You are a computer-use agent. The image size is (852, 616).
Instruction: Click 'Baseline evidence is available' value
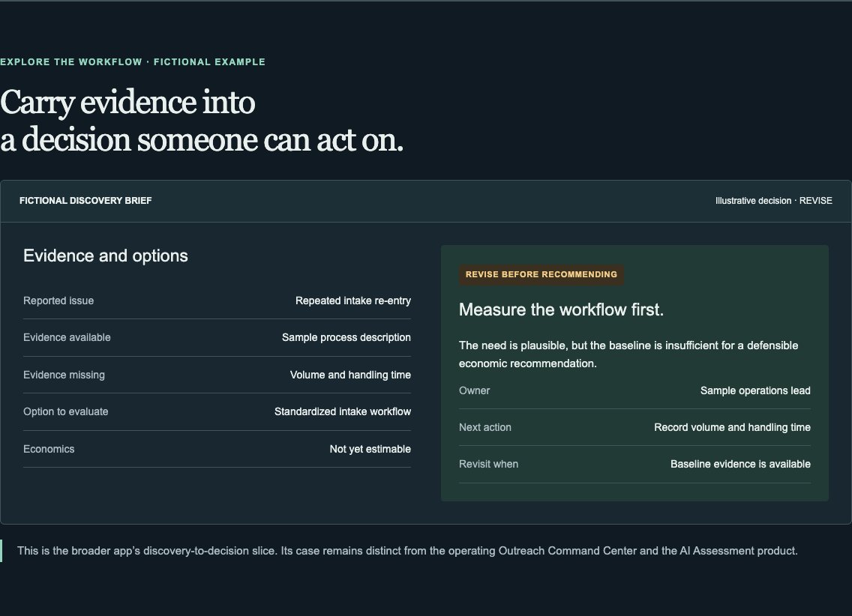(740, 465)
